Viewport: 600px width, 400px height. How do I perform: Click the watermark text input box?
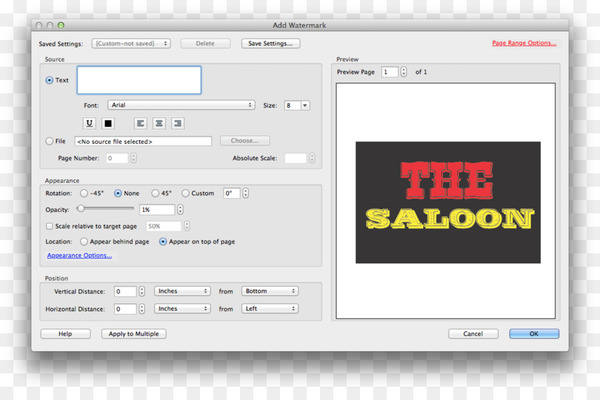(139, 80)
